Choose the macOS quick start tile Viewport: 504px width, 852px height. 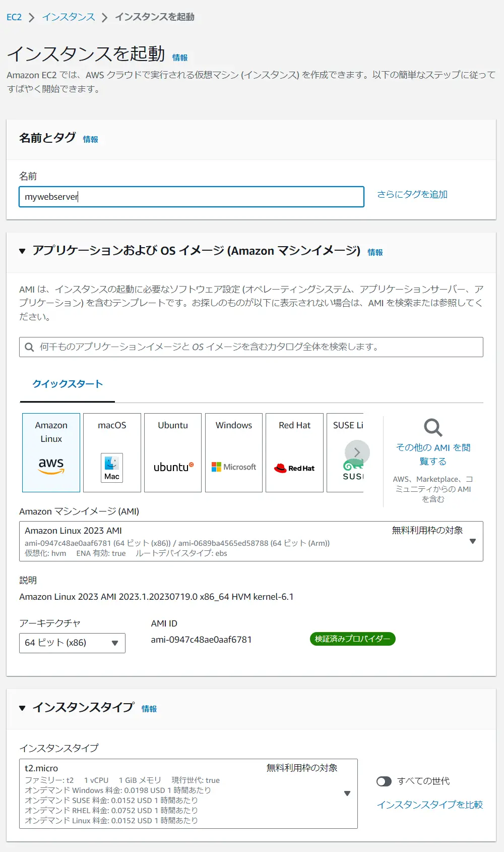pyautogui.click(x=112, y=452)
